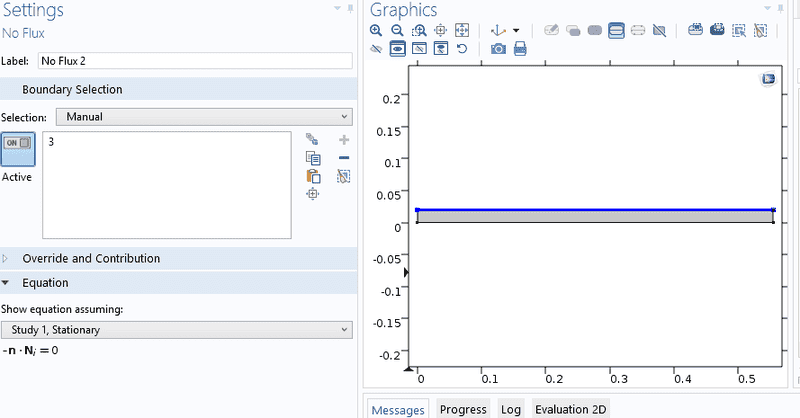
Task: Click the Label field containing No Flux 2
Action: click(x=195, y=61)
